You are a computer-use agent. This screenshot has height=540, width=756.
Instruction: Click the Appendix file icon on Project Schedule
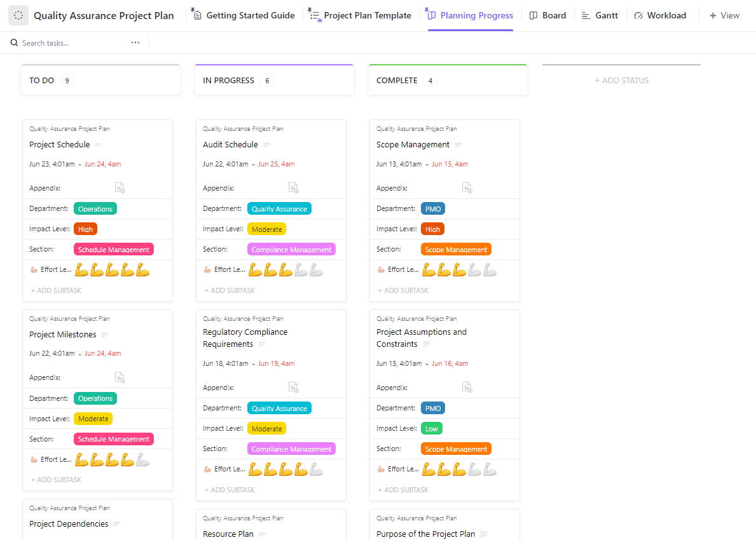[120, 187]
